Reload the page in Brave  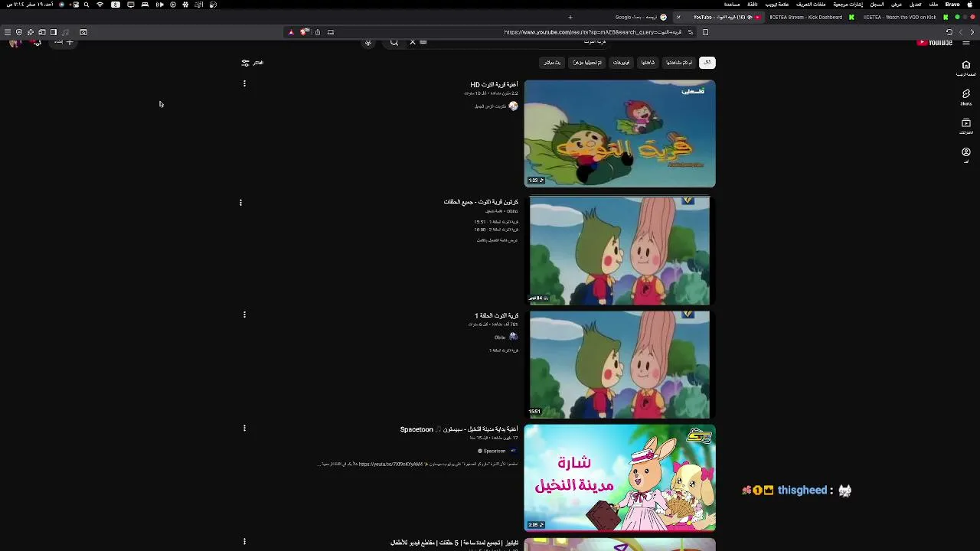949,32
